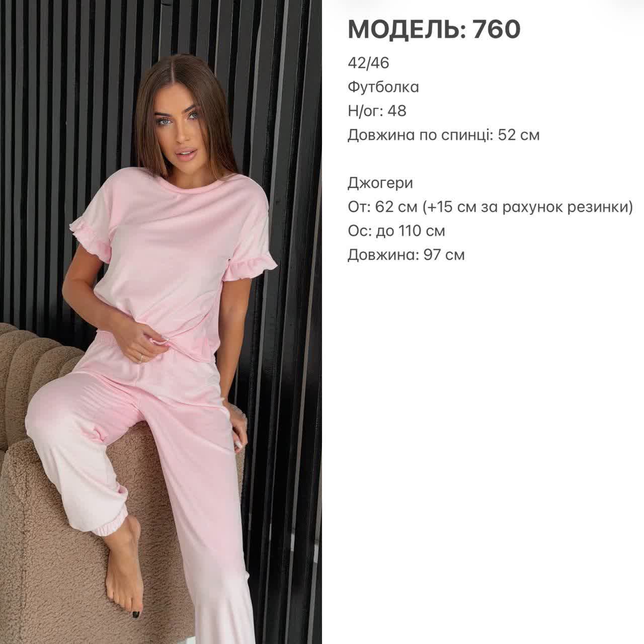Click the 'Н/ог: 48' measurement line
This screenshot has width=644, height=644.
click(x=377, y=111)
